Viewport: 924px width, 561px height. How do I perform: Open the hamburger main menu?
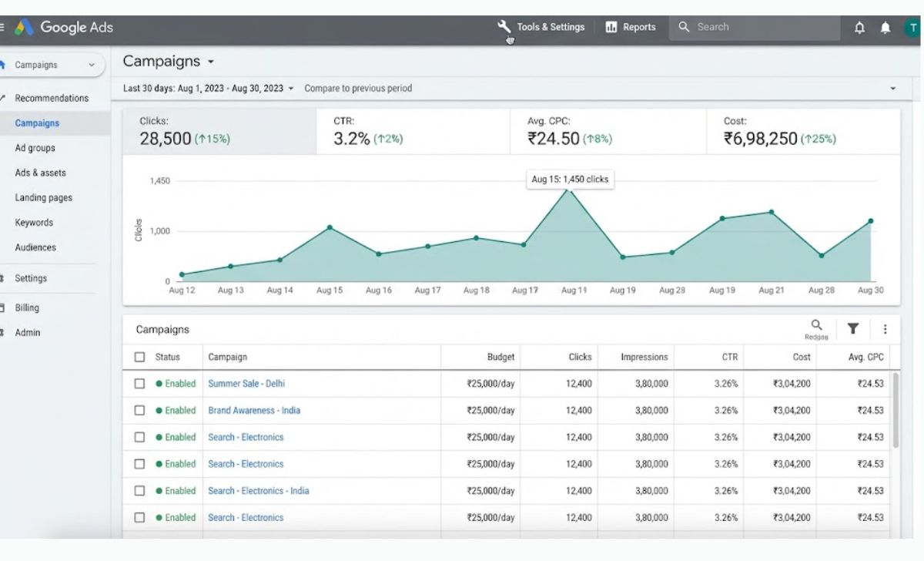click(2, 28)
